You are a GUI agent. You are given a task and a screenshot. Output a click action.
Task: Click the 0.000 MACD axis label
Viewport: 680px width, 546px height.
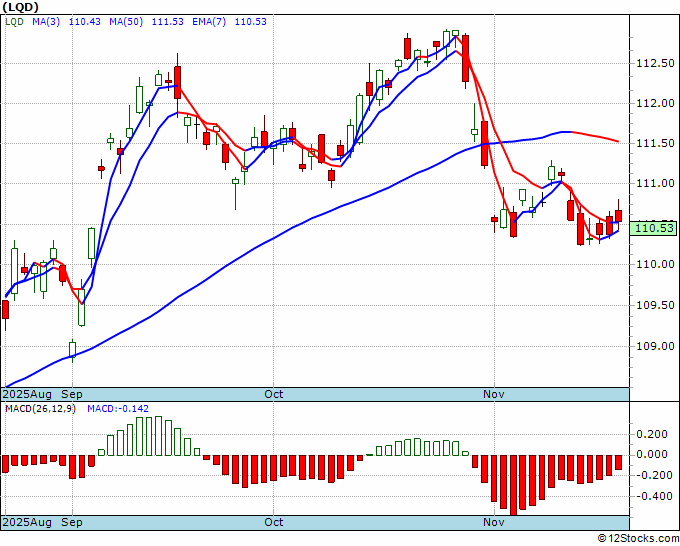652,454
